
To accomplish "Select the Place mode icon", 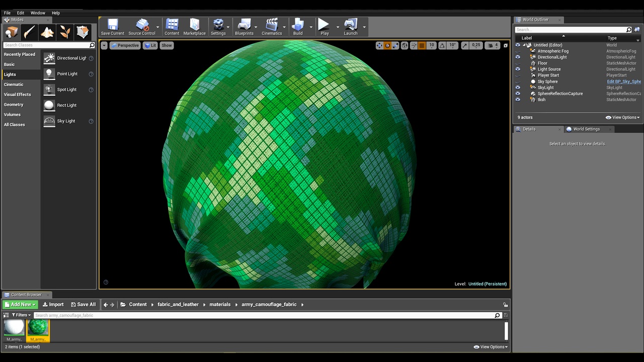I will click(12, 32).
